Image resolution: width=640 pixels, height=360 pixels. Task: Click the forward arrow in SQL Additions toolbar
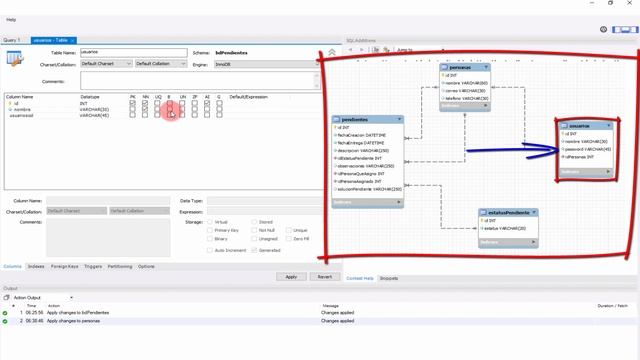[361, 50]
